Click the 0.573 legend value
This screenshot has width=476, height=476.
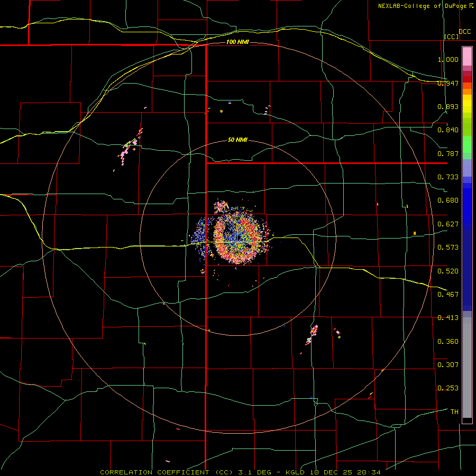448,247
